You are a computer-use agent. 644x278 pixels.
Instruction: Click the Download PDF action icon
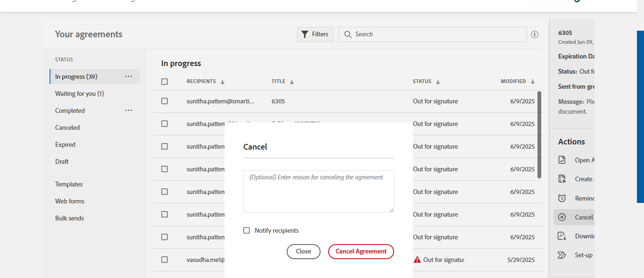[562, 236]
